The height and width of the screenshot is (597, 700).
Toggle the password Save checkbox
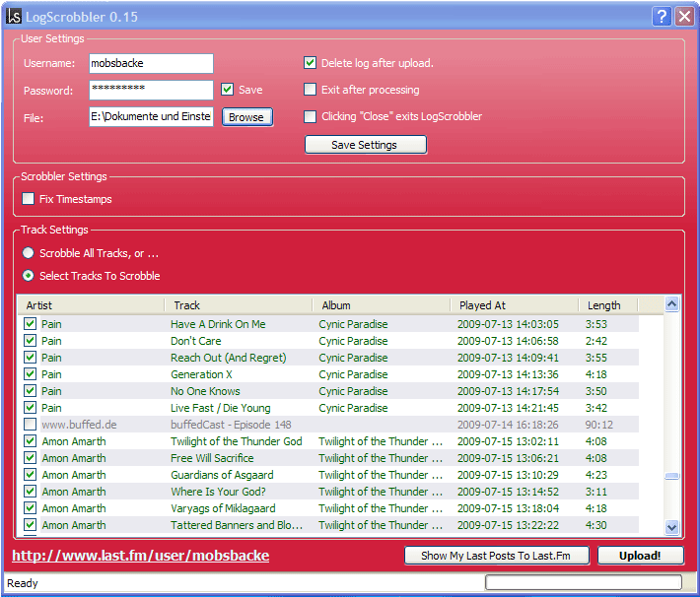(x=227, y=90)
